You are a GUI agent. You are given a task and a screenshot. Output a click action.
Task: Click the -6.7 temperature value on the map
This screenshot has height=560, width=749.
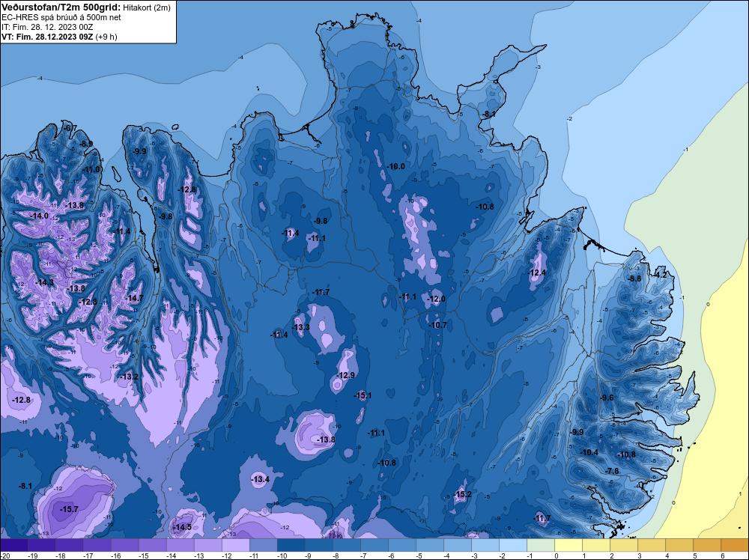[x=70, y=128]
